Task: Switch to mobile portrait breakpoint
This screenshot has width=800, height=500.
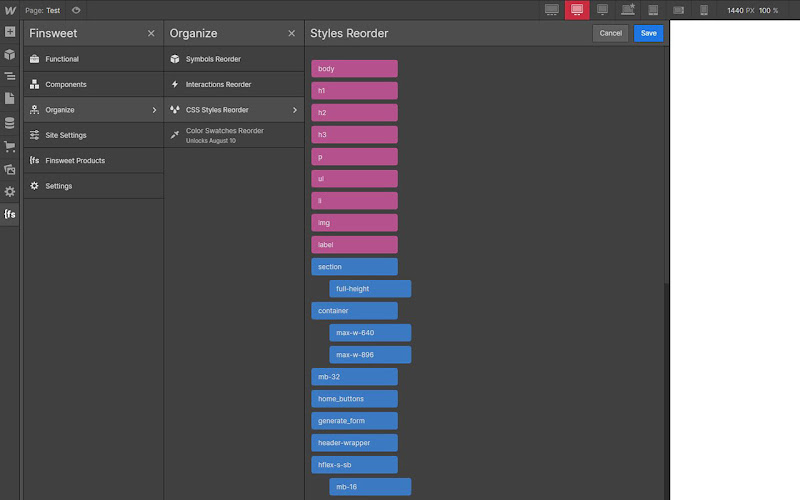Action: (x=704, y=10)
